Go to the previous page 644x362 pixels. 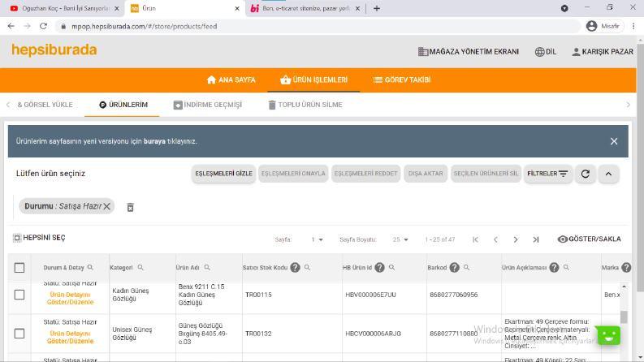tap(495, 239)
